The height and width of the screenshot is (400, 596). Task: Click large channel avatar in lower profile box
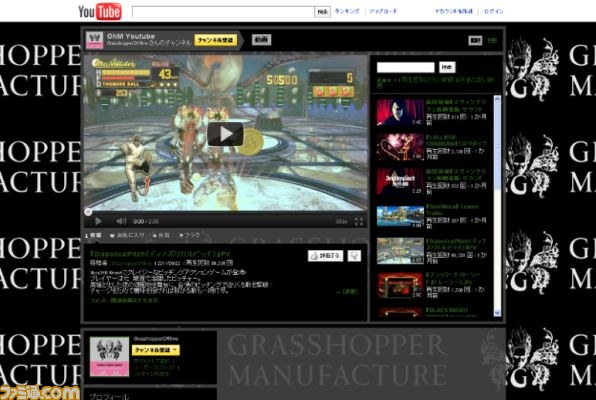pos(109,357)
